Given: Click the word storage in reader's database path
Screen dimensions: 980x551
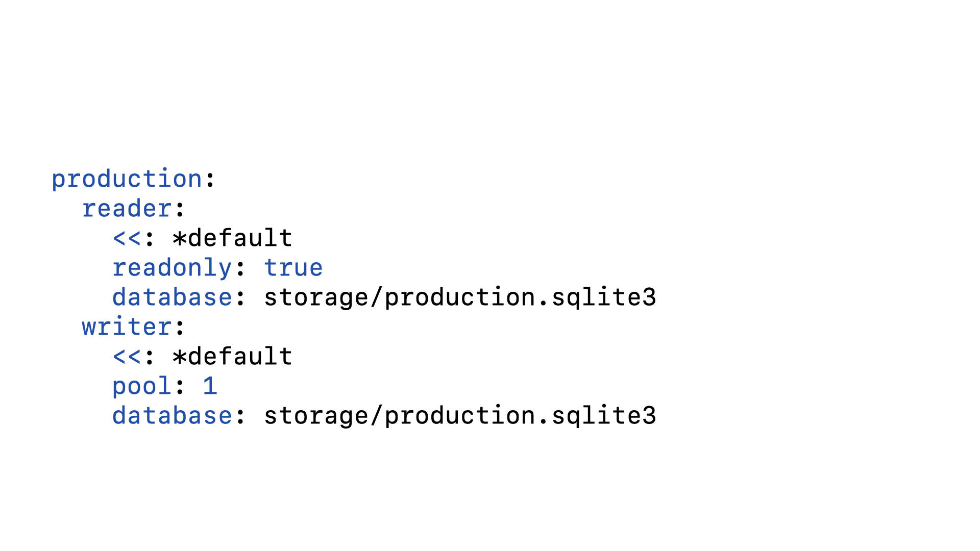Looking at the screenshot, I should (x=316, y=297).
